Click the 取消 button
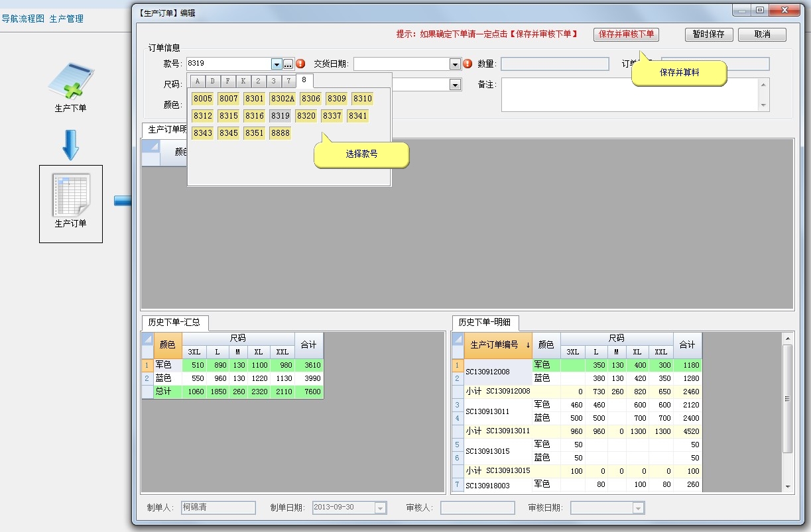This screenshot has height=532, width=811. point(762,34)
